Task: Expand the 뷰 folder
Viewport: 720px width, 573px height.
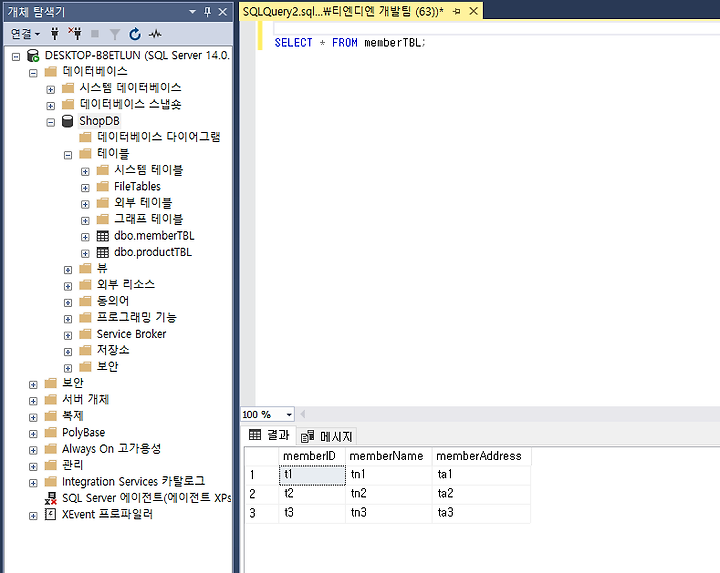Action: click(x=68, y=270)
